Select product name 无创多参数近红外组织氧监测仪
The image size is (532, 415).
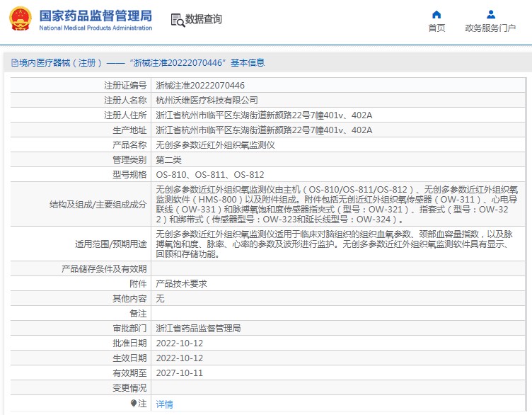pyautogui.click(x=216, y=145)
